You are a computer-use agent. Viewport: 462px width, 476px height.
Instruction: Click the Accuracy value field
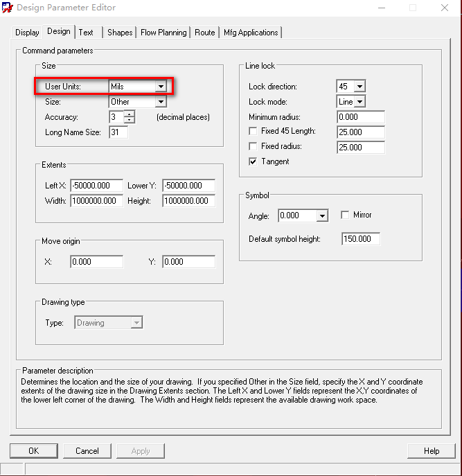tap(116, 117)
